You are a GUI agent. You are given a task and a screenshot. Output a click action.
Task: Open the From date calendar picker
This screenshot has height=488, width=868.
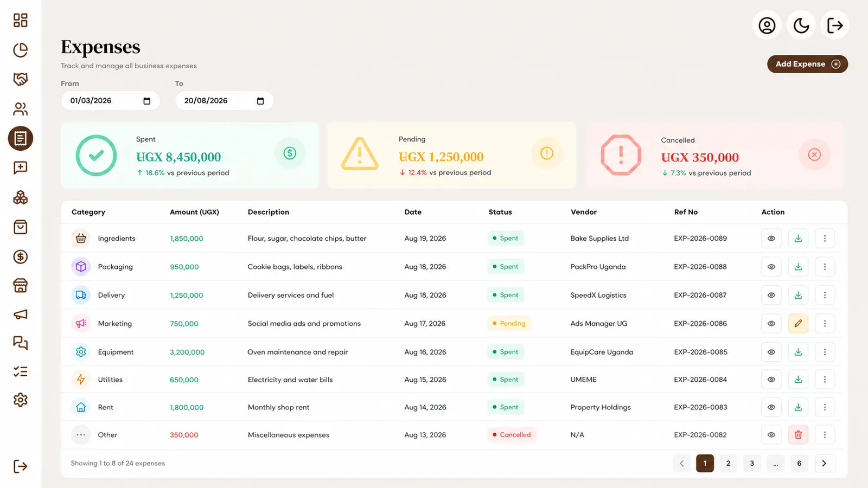146,101
